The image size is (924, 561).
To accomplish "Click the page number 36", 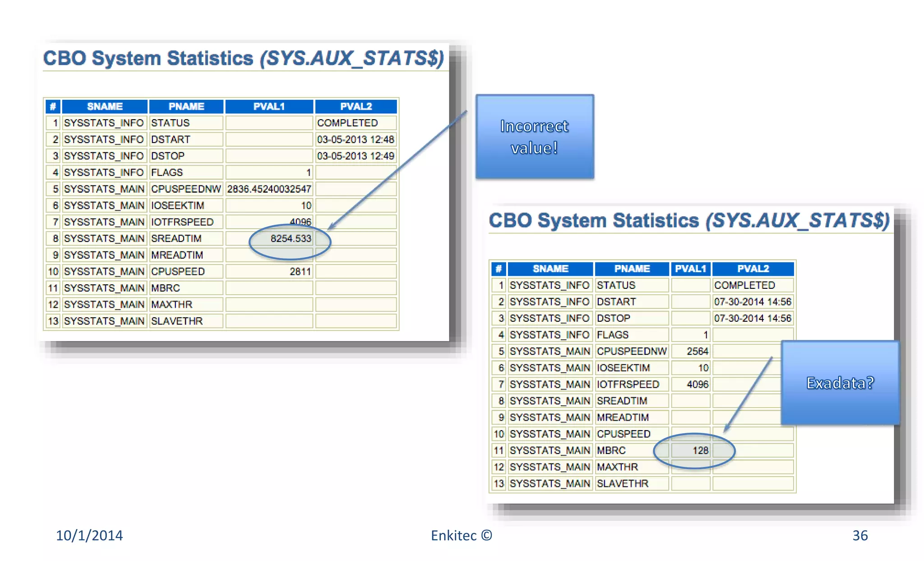I will click(859, 535).
